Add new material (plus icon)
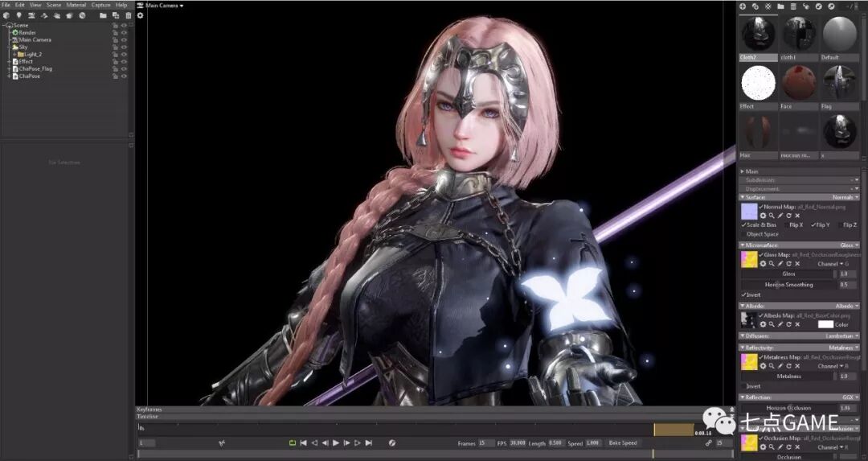 pyautogui.click(x=743, y=6)
